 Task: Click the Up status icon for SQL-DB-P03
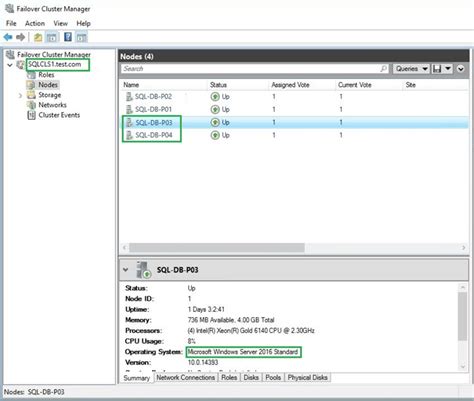(215, 122)
